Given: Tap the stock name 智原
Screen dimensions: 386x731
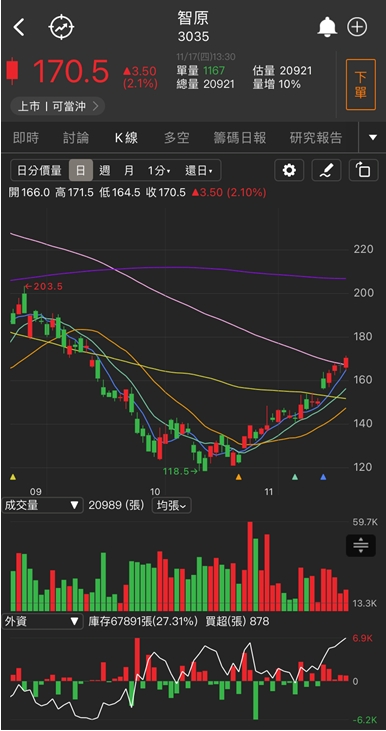Looking at the screenshot, I should 193,18.
